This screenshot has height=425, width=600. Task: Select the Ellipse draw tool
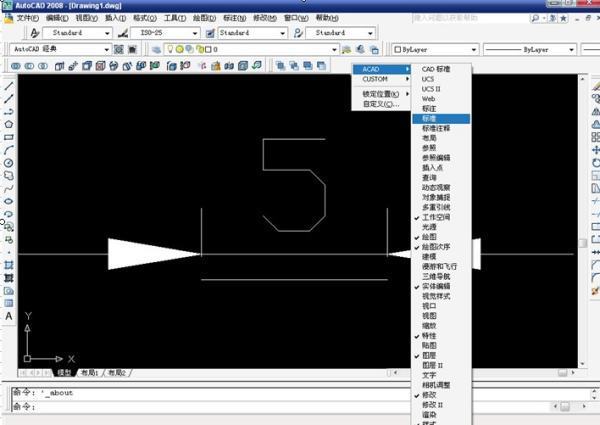(x=8, y=200)
